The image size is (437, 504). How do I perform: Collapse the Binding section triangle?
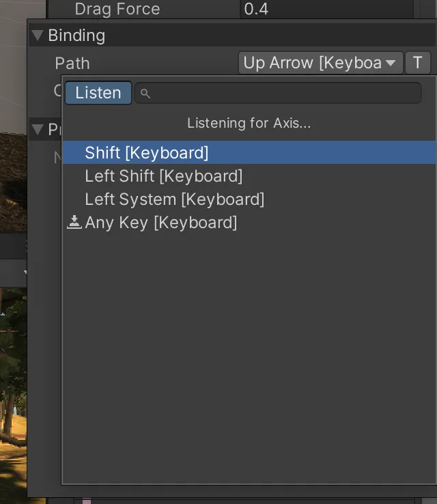click(38, 36)
